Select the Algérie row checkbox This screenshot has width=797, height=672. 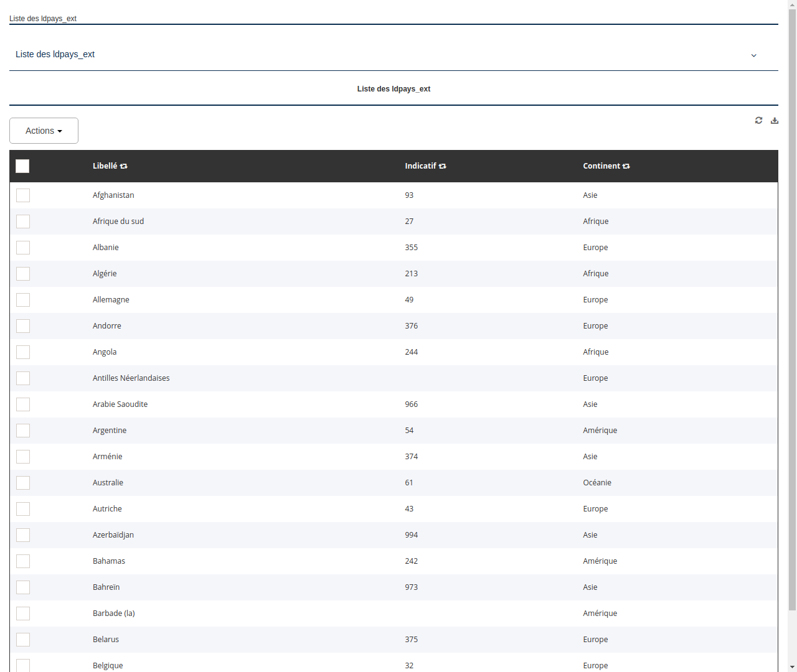pos(22,273)
